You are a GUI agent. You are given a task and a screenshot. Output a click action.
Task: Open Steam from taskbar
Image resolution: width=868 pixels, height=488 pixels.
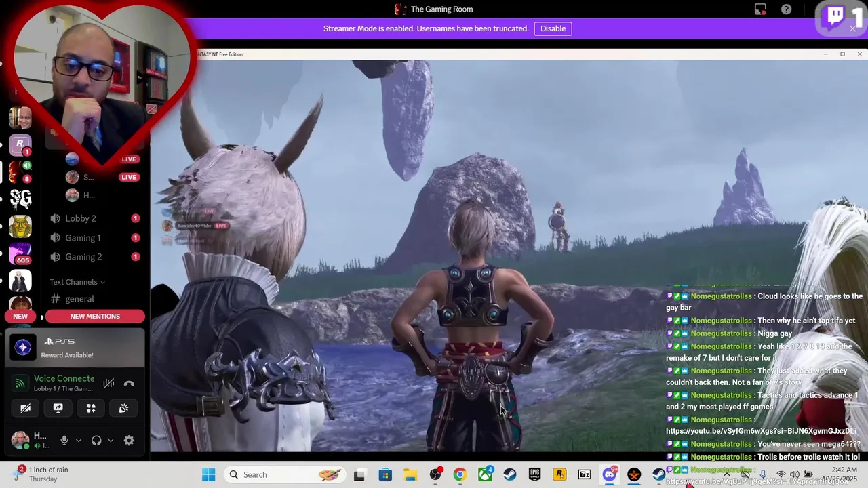tap(509, 474)
